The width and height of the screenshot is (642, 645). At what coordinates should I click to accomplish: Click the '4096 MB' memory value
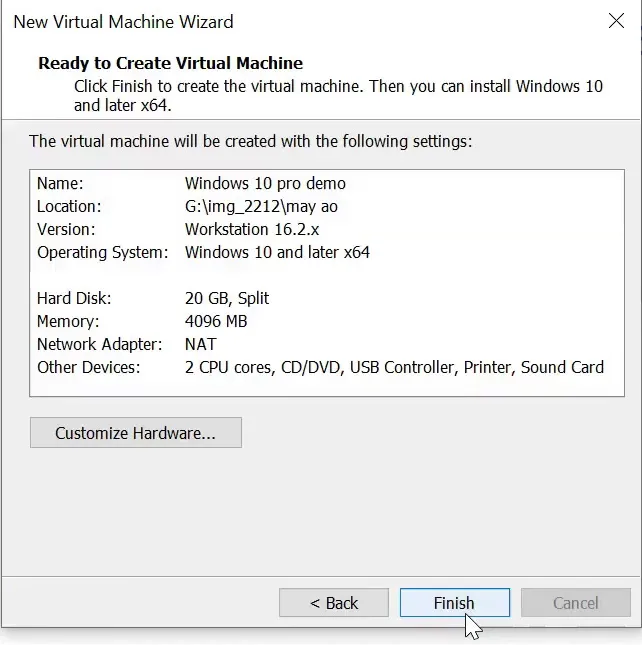[216, 321]
